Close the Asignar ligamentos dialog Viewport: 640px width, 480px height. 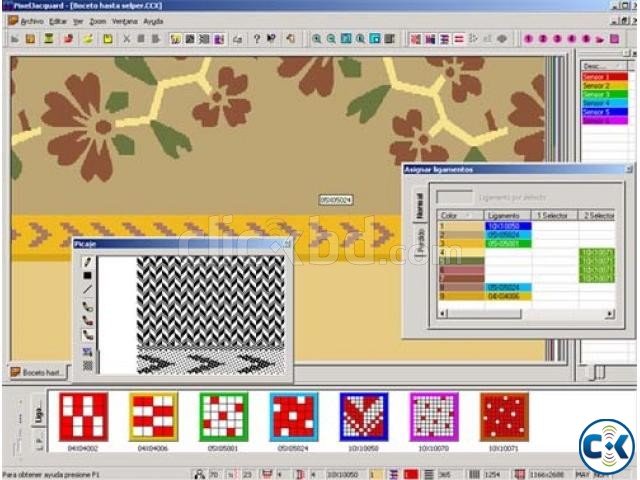click(x=628, y=170)
